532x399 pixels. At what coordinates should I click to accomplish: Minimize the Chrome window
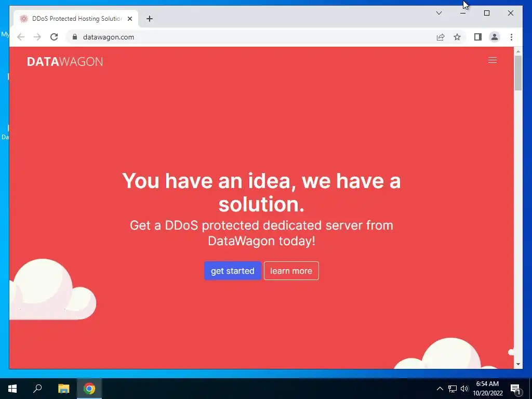point(463,13)
